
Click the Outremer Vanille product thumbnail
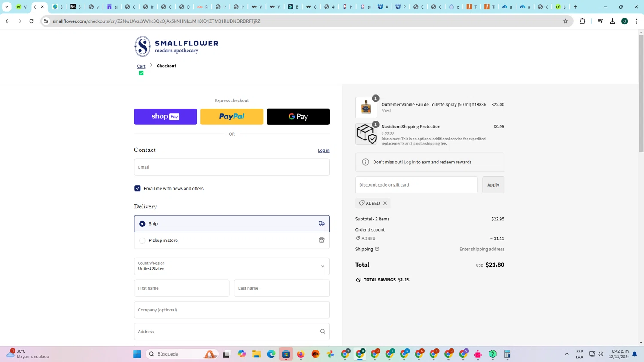(366, 108)
